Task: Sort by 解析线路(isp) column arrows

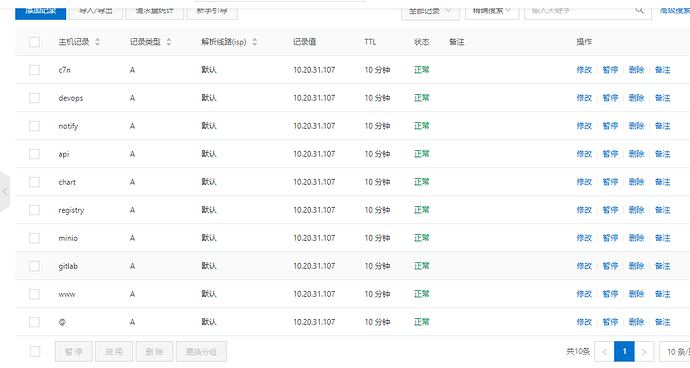Action: 255,42
